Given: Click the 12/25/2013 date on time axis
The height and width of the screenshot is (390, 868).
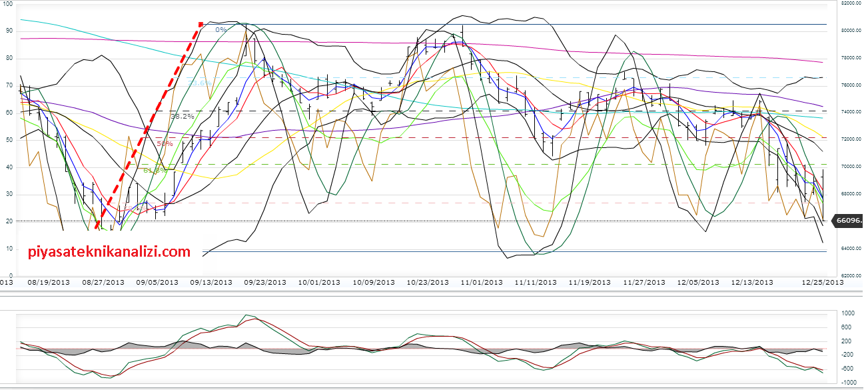Looking at the screenshot, I should 822,282.
